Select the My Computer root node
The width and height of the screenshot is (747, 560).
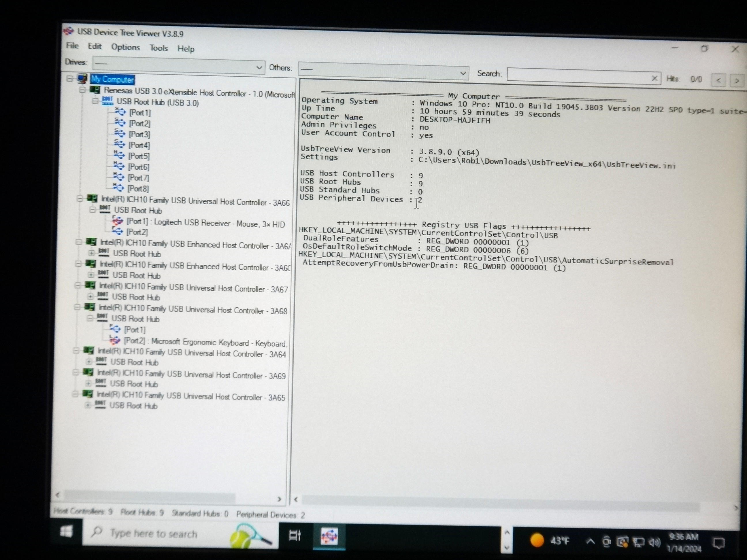[112, 79]
